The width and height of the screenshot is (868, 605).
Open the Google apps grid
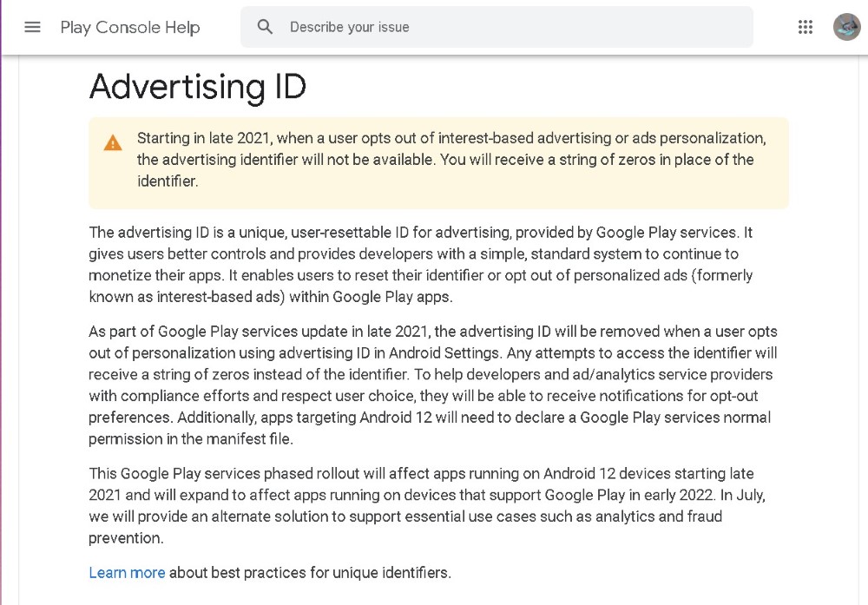coord(806,27)
